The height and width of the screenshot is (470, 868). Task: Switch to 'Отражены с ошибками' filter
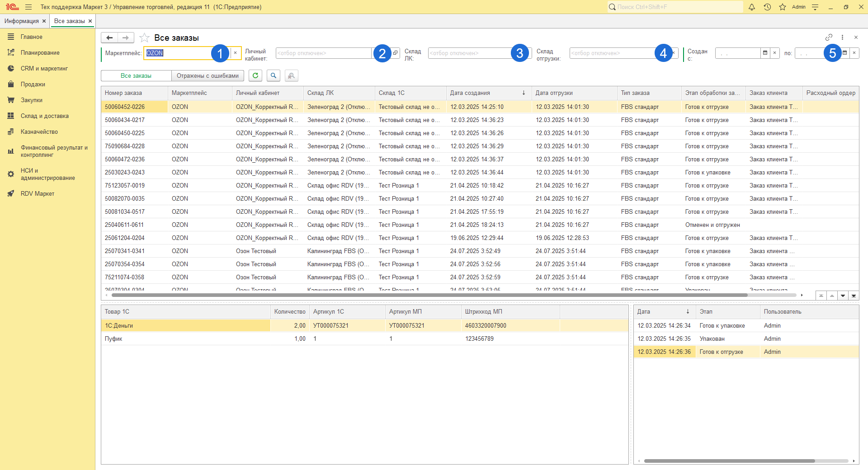[x=208, y=76]
